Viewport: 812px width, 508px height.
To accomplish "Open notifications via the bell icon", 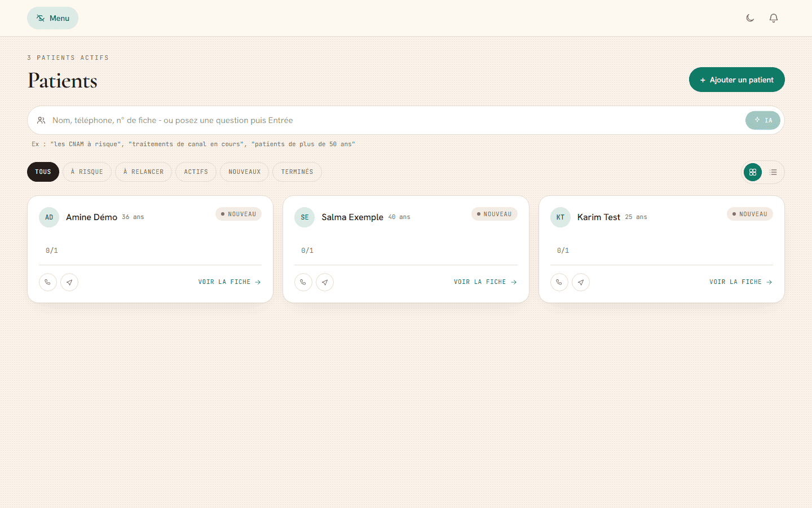I will point(774,18).
